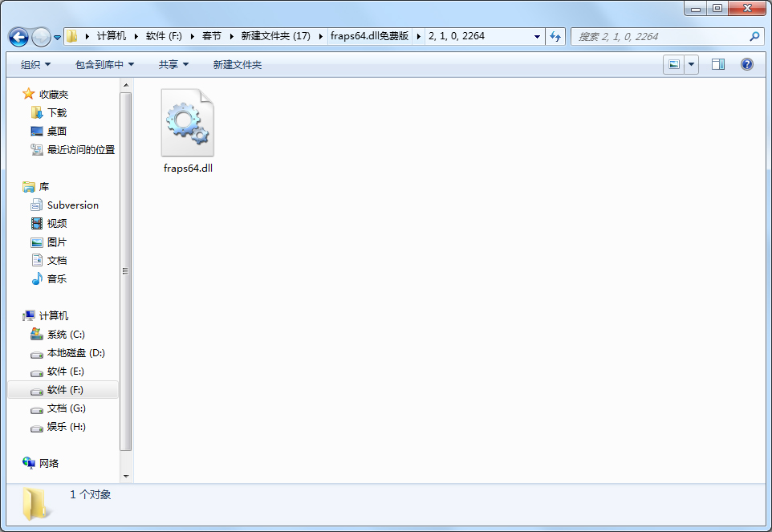Image resolution: width=772 pixels, height=532 pixels.
Task: Select the Subversion library
Action: pos(72,205)
